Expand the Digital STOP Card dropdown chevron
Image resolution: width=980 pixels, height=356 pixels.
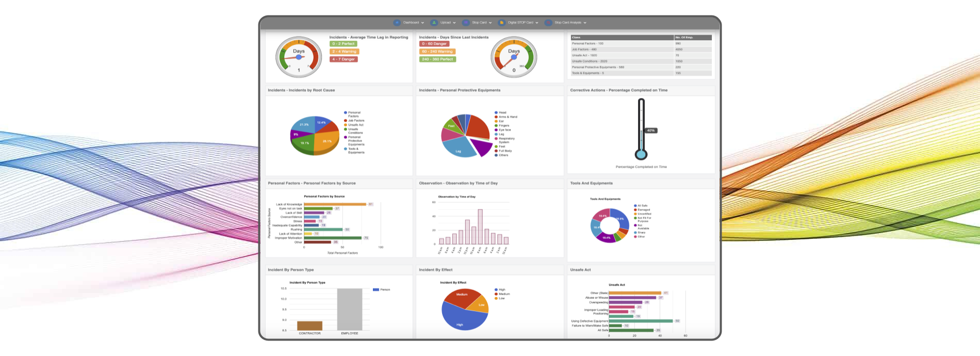pyautogui.click(x=537, y=23)
